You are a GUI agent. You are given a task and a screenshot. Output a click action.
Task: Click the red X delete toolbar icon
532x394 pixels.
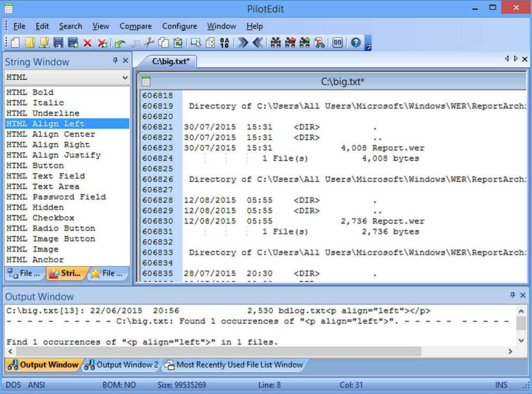[87, 43]
